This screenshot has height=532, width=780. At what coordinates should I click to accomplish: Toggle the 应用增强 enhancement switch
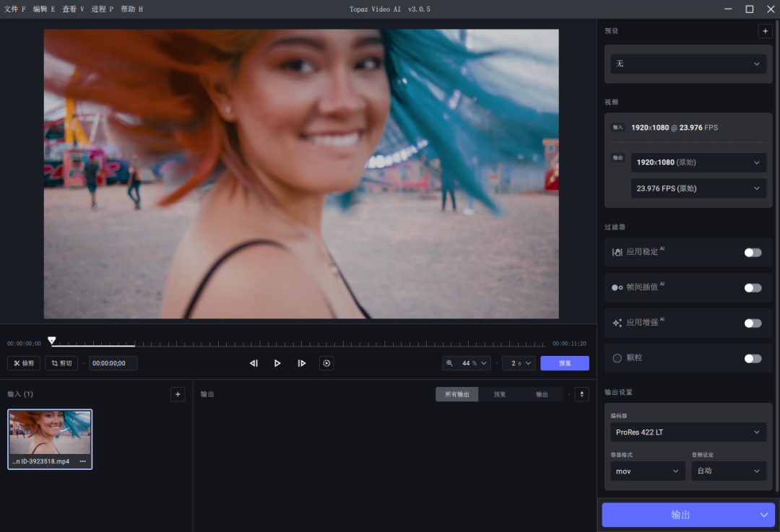click(x=753, y=323)
